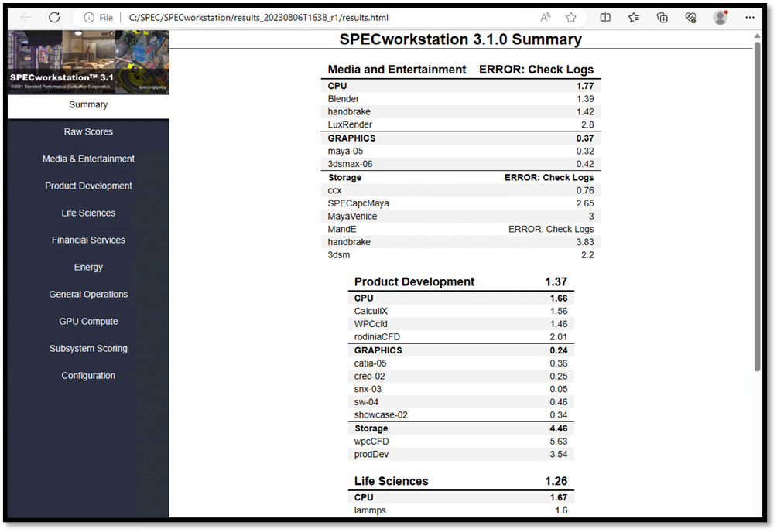
Task: Click the MayaVenice row label
Action: tap(352, 216)
